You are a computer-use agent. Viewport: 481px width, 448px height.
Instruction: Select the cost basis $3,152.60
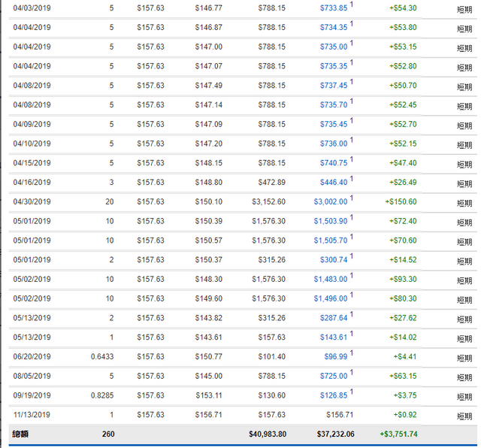tap(269, 201)
